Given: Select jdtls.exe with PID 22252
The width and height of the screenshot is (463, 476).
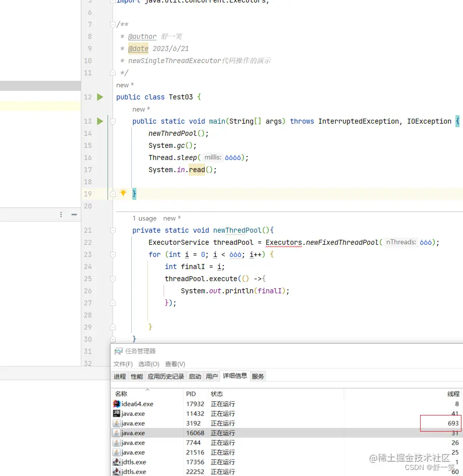Looking at the screenshot, I should pos(287,472).
